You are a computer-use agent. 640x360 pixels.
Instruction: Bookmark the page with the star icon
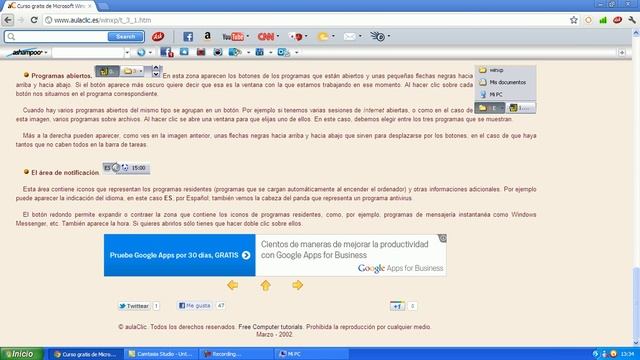pos(573,20)
